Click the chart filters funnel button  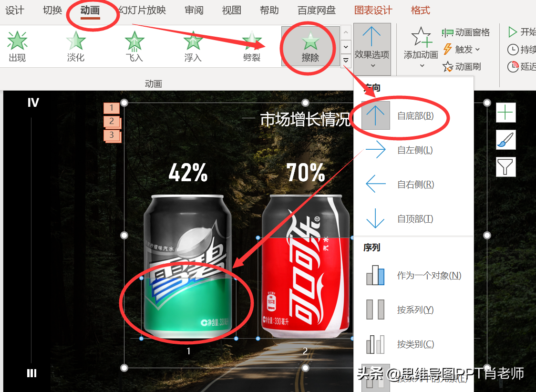coord(505,167)
